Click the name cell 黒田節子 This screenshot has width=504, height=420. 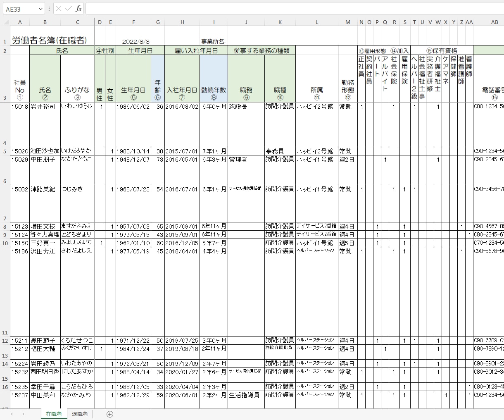click(x=45, y=341)
